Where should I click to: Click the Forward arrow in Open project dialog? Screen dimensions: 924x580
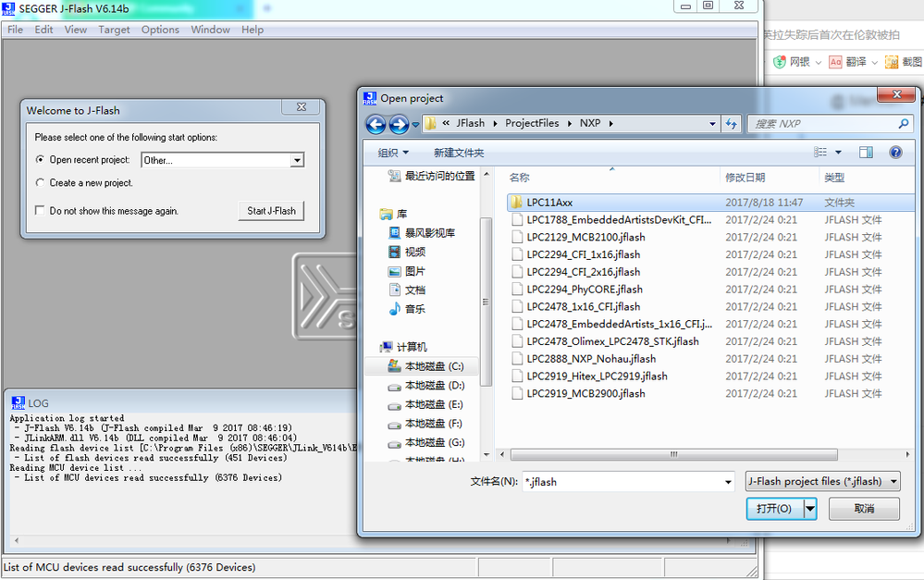[x=399, y=124]
